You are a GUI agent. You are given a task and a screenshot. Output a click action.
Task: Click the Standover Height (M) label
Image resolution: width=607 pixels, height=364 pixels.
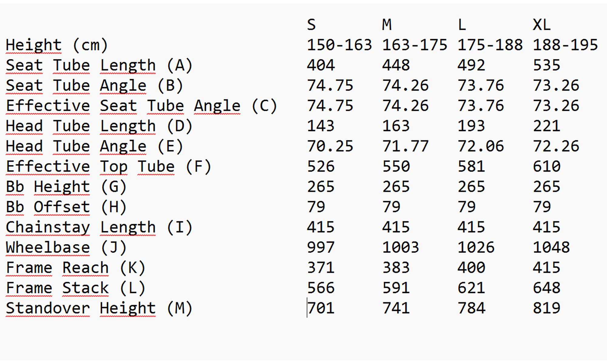tap(99, 308)
